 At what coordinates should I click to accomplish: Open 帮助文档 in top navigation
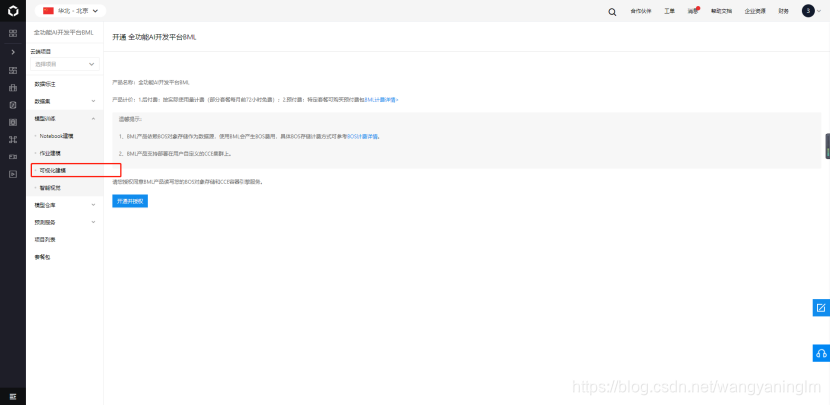721,11
